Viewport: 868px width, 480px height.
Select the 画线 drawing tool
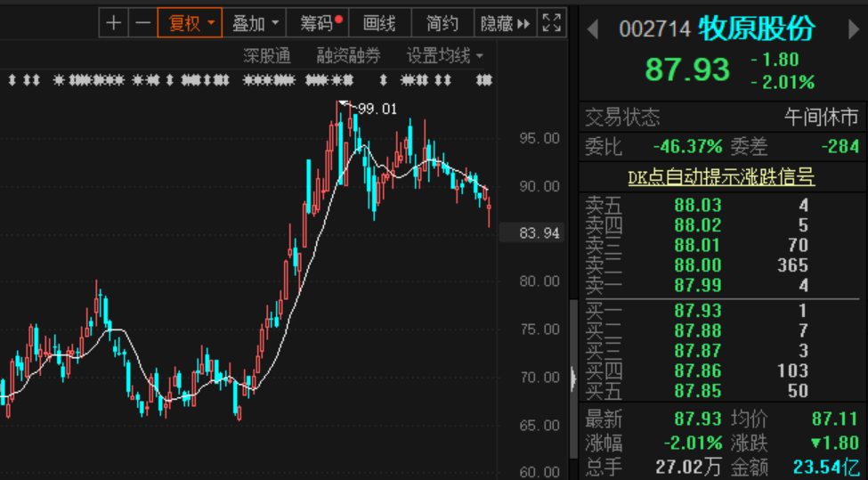tap(380, 23)
